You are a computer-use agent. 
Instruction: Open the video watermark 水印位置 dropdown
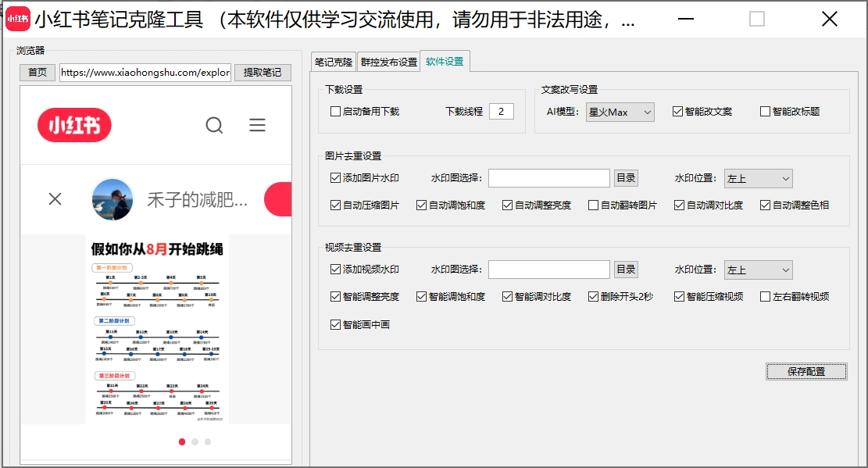[758, 269]
